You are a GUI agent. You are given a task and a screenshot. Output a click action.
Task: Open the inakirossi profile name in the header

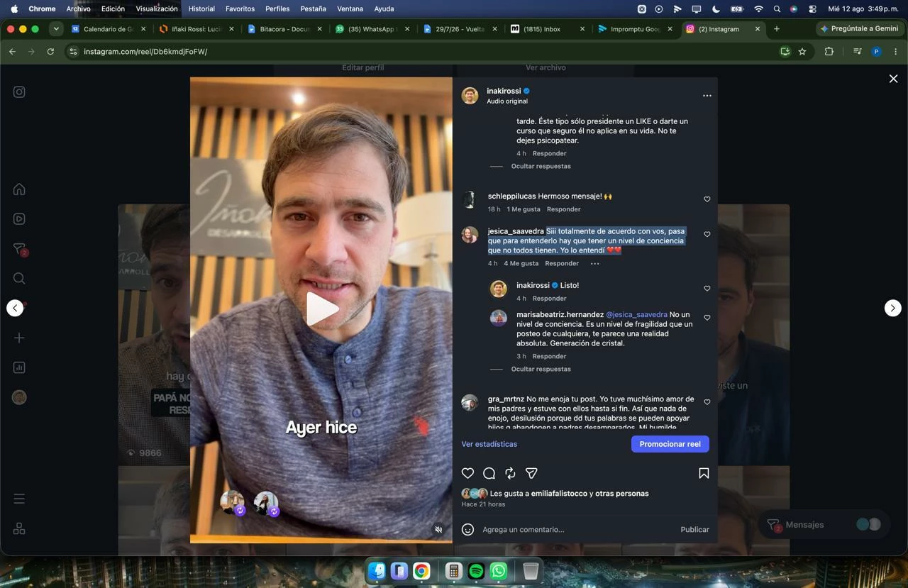(x=504, y=91)
